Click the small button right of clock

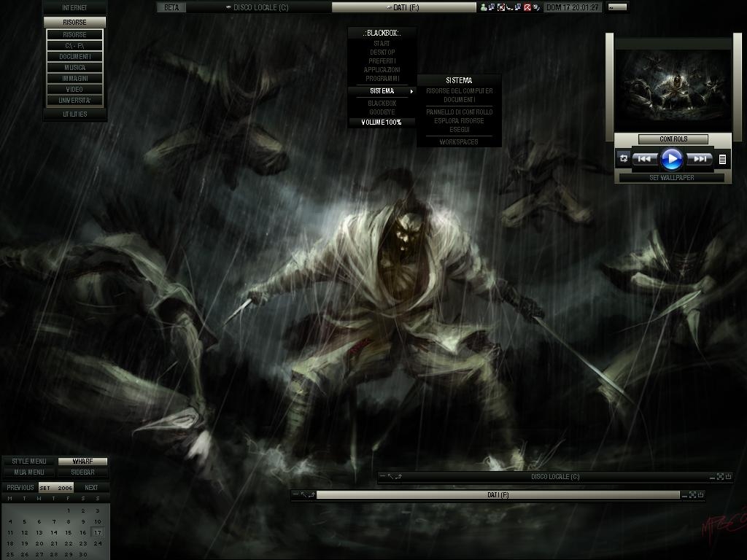click(618, 7)
